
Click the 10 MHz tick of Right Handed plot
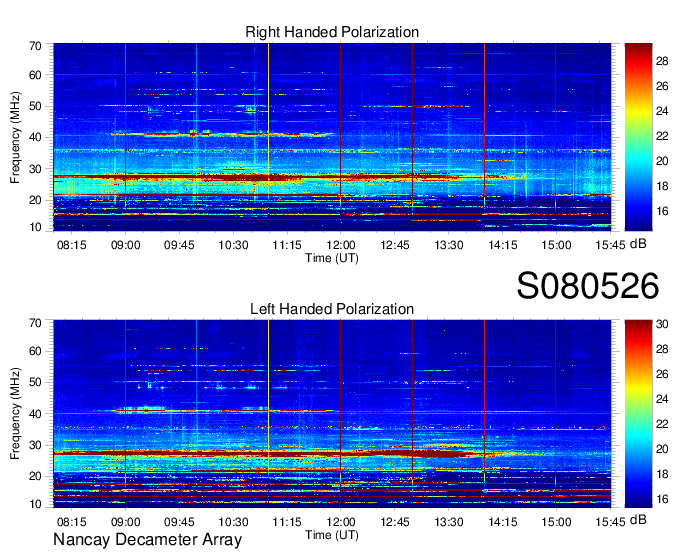35,227
